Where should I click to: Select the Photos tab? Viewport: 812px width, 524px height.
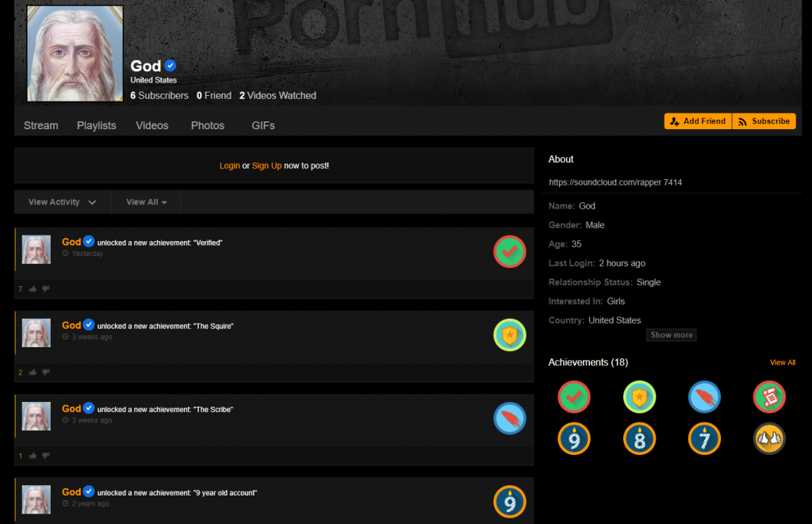pyautogui.click(x=208, y=125)
